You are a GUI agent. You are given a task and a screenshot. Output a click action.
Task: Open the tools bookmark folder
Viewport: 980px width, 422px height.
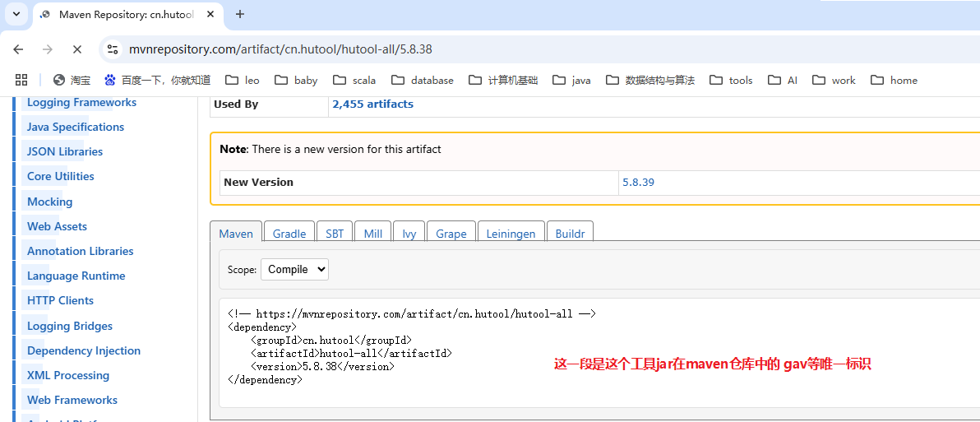[x=731, y=80]
